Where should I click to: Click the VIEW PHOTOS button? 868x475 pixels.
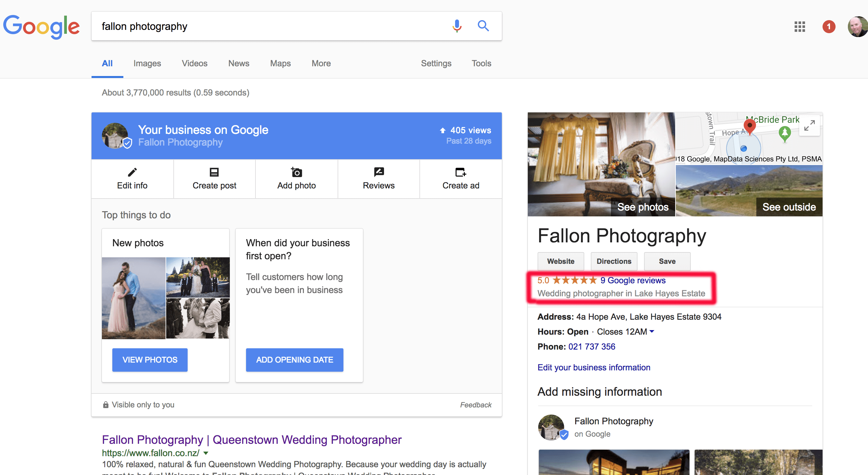[150, 360]
